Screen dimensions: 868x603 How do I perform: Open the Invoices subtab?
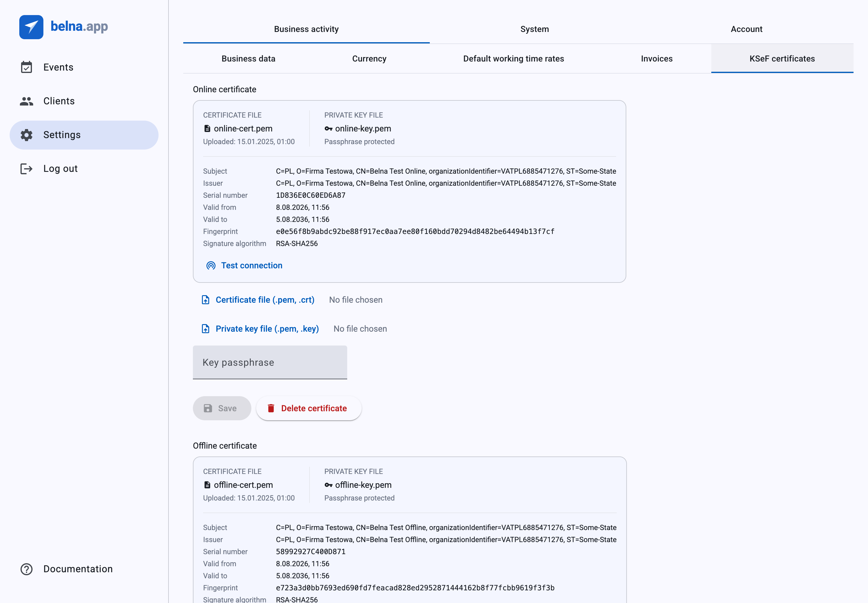click(656, 58)
